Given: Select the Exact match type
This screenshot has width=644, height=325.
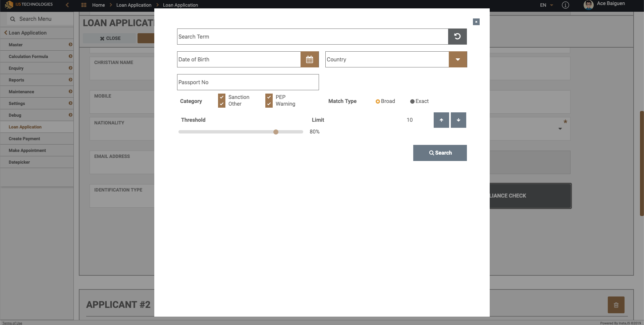Looking at the screenshot, I should click(412, 101).
